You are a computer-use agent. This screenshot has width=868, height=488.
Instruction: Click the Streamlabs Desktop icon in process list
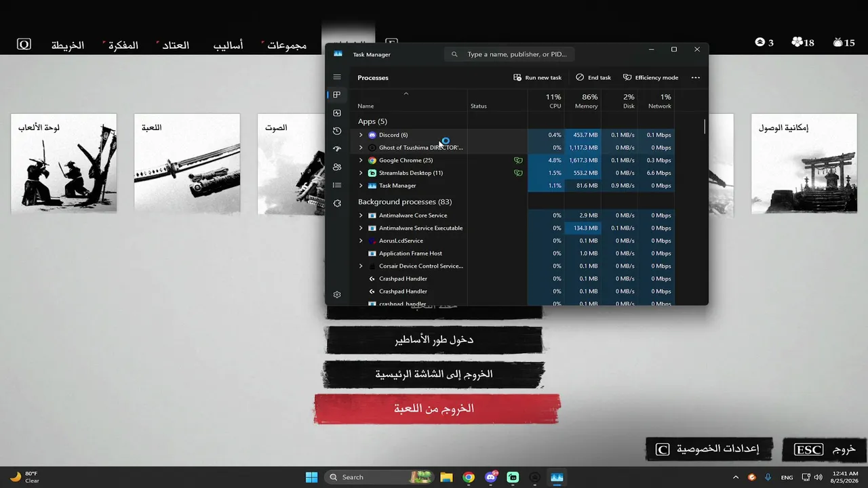coord(372,173)
